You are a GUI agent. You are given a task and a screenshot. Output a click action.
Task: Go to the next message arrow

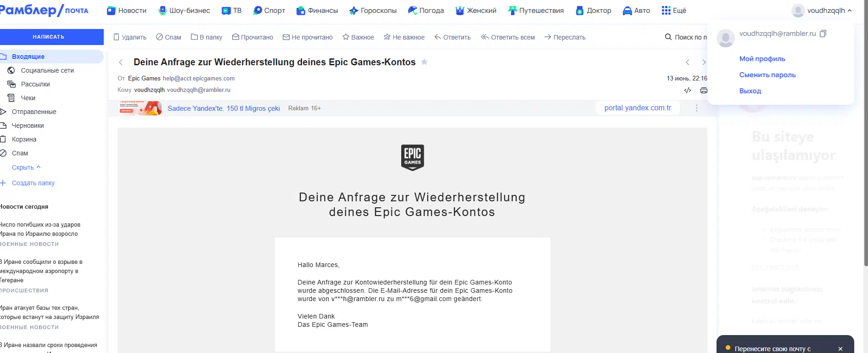704,63
